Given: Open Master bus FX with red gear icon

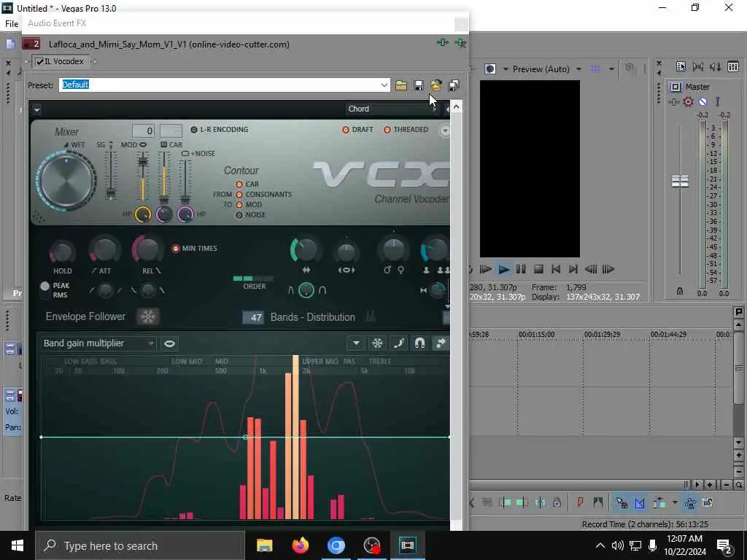Looking at the screenshot, I should [x=688, y=101].
